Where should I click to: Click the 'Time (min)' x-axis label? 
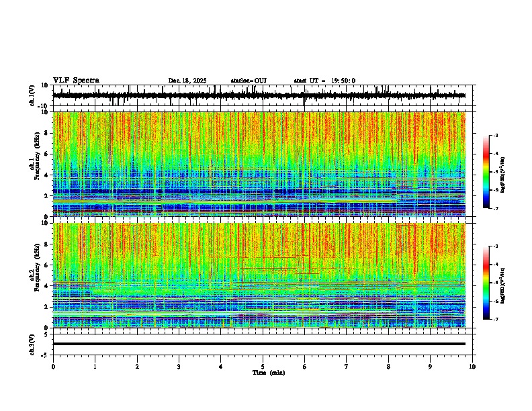click(269, 373)
